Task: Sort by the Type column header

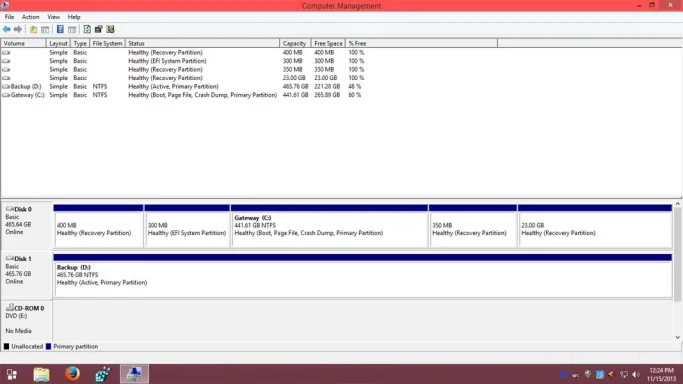Action: coord(80,44)
